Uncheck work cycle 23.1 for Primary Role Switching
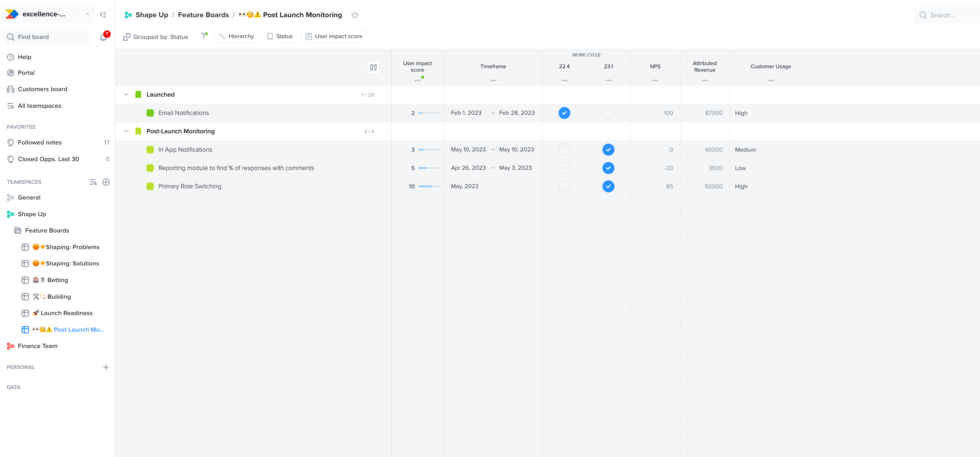The height and width of the screenshot is (457, 980). point(608,186)
